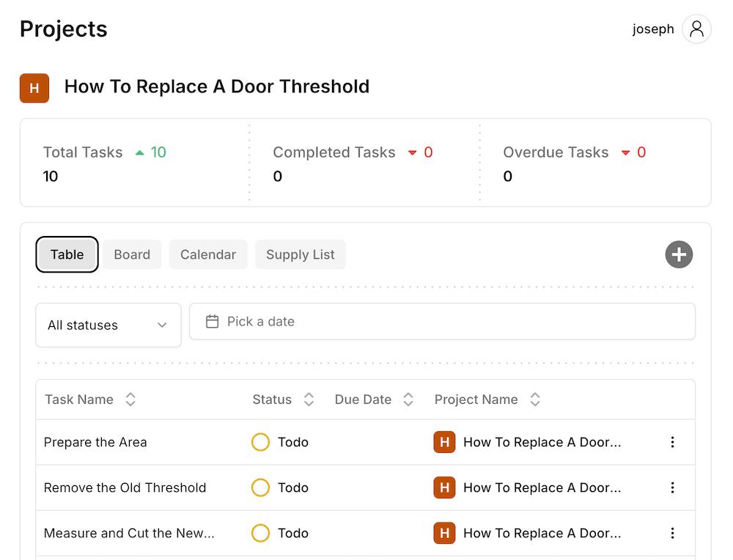Open the Calendar view

[x=207, y=254]
